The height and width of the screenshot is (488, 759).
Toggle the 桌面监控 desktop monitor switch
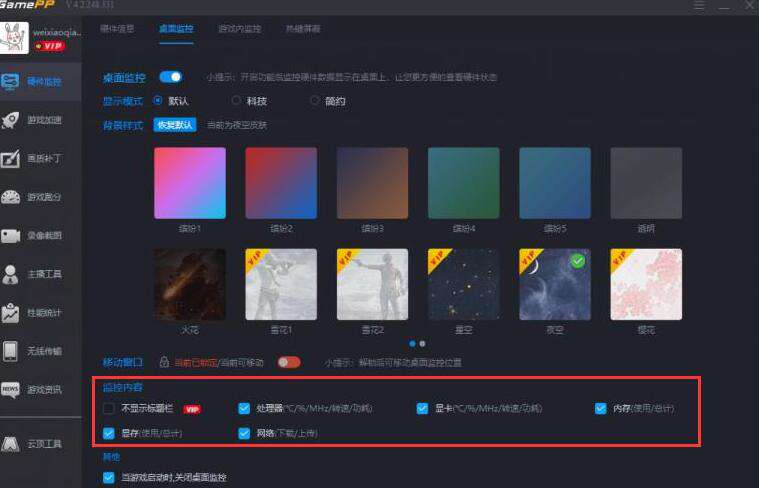pyautogui.click(x=171, y=77)
